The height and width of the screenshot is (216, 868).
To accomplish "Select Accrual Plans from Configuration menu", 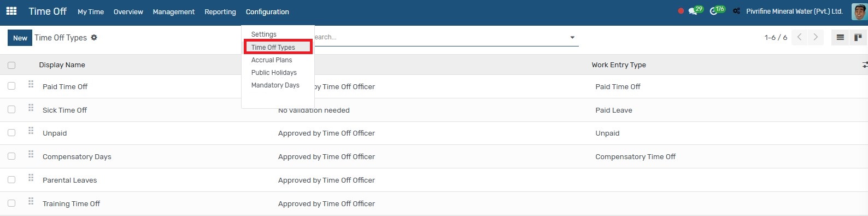I will (x=272, y=60).
